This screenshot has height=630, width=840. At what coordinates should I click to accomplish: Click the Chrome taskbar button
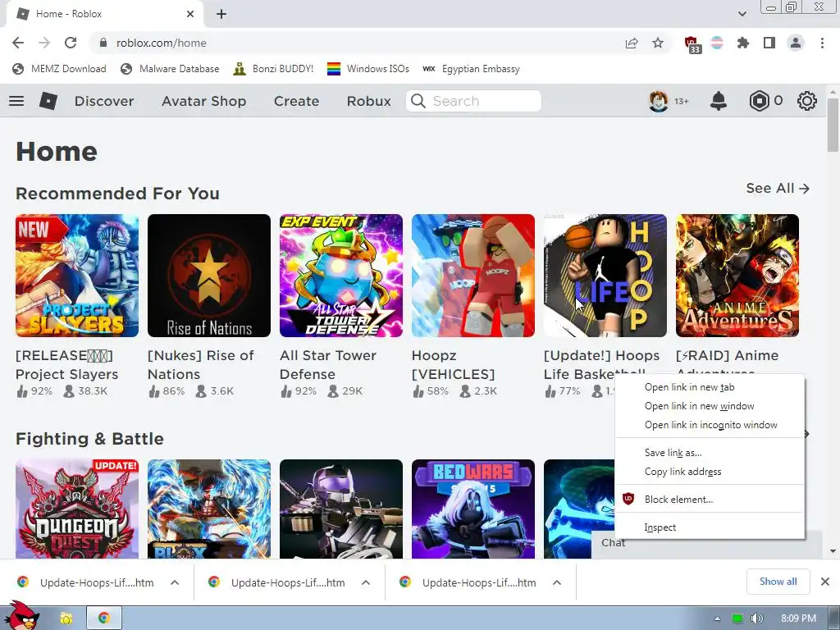[x=104, y=619]
